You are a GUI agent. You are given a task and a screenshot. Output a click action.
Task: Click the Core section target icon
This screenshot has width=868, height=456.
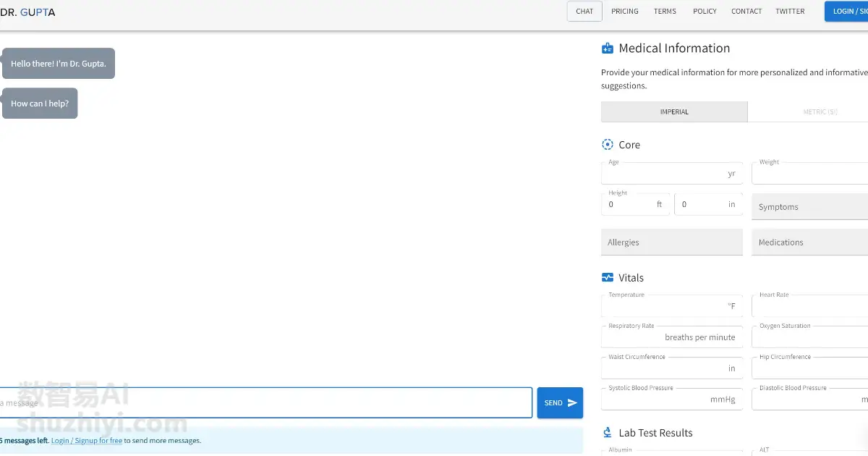(x=608, y=145)
